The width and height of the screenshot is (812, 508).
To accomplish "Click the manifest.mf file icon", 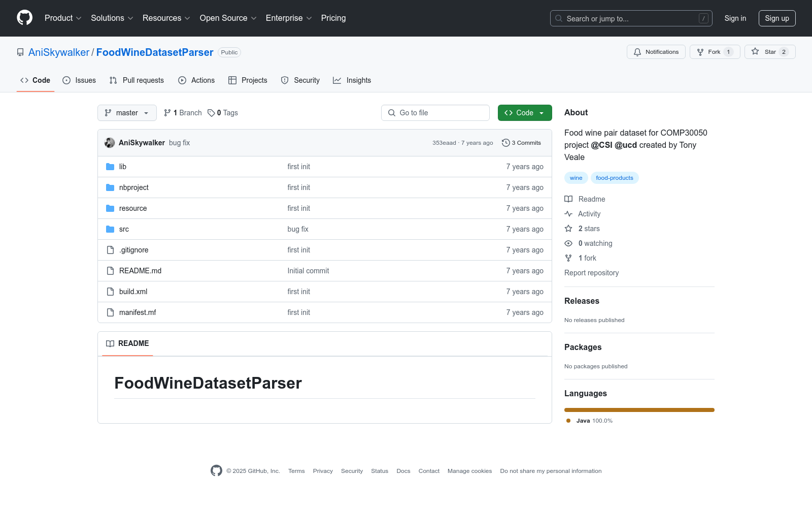I will click(110, 312).
